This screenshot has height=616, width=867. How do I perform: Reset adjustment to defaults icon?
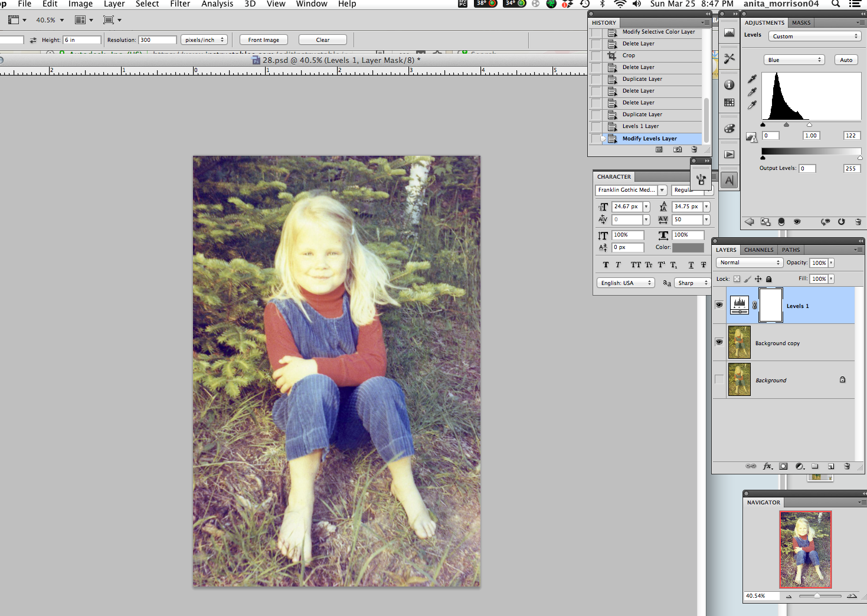click(x=841, y=222)
